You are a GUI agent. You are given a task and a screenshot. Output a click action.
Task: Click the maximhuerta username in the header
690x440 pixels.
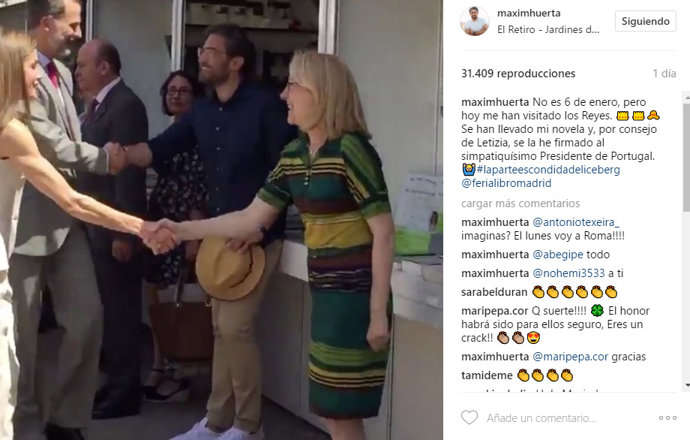click(x=529, y=13)
